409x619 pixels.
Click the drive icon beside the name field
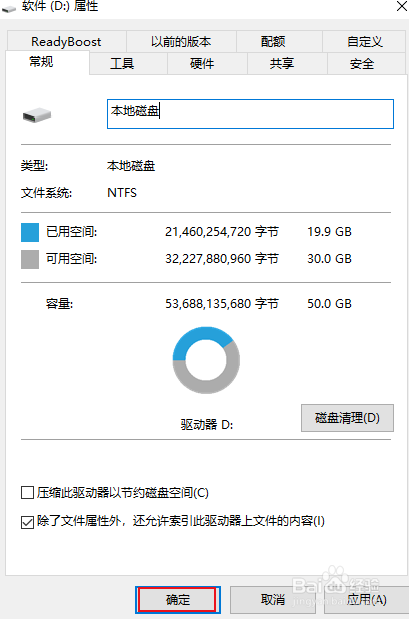[x=37, y=115]
